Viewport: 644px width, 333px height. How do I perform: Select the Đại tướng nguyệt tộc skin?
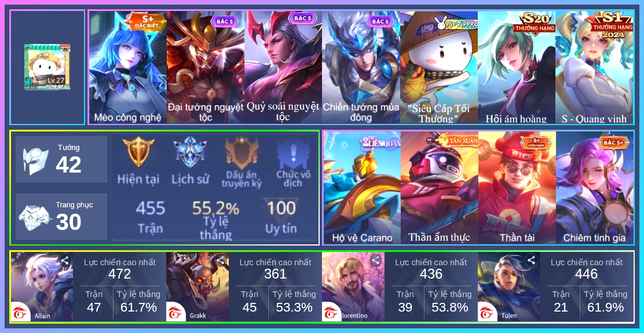click(206, 67)
